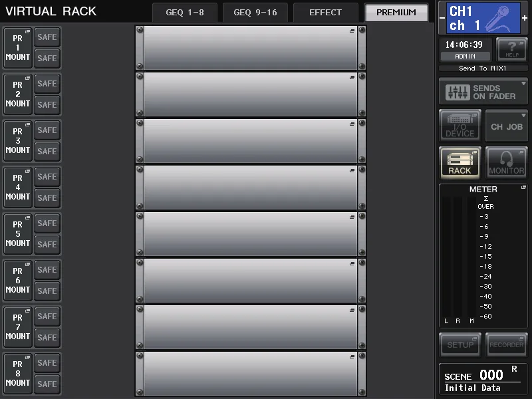Toggle upper SAFE for PR 2

point(47,84)
